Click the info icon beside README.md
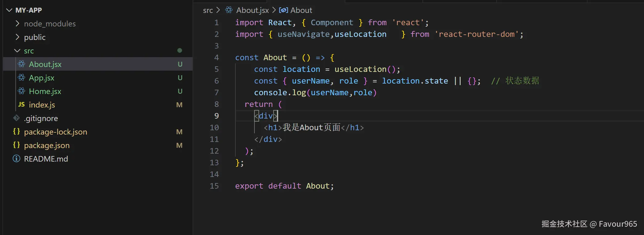 [x=16, y=159]
